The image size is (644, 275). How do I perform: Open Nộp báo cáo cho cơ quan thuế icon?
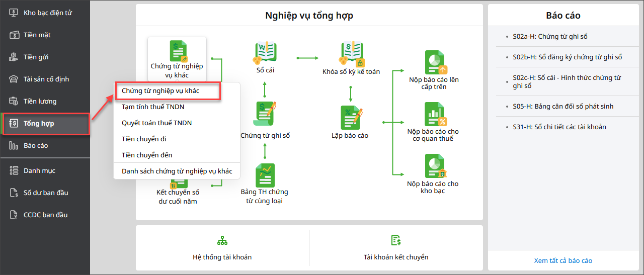pyautogui.click(x=435, y=115)
